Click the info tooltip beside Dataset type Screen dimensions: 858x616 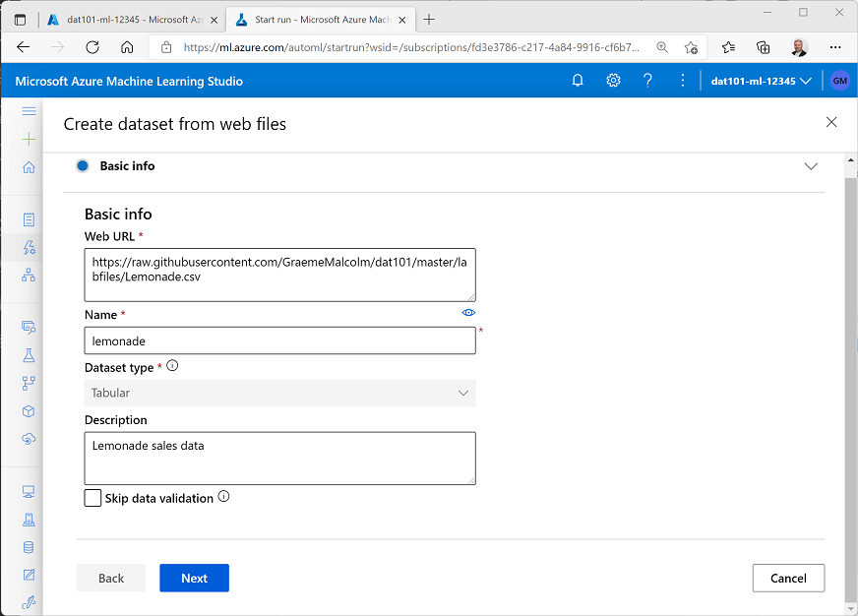coord(172,365)
